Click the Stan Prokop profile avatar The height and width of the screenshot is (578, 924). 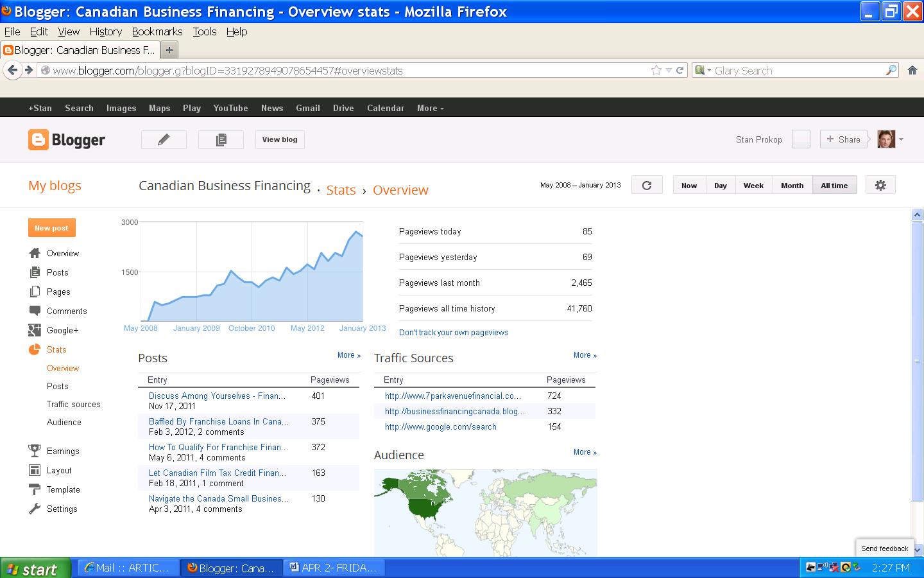pos(886,139)
